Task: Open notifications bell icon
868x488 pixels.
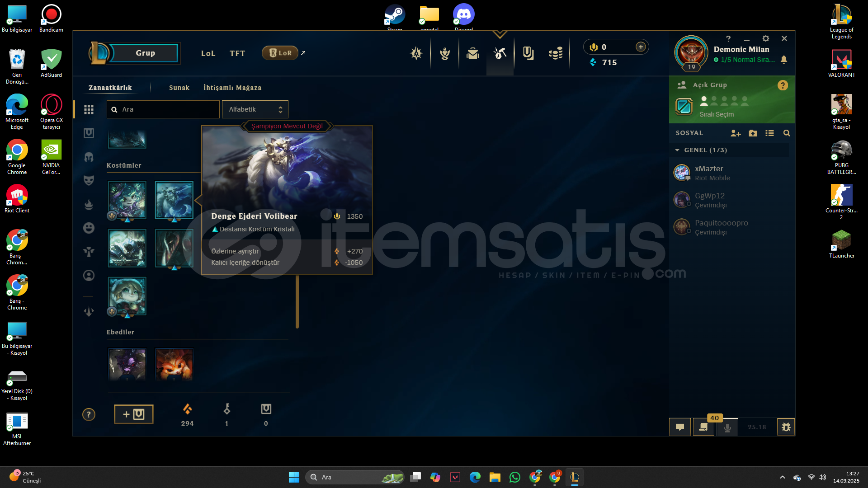Action: [x=784, y=60]
